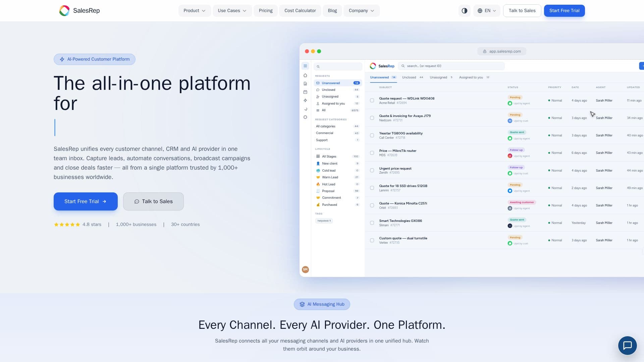This screenshot has height=362, width=644.
Task: Click the request ID search box
Action: tap(451, 66)
